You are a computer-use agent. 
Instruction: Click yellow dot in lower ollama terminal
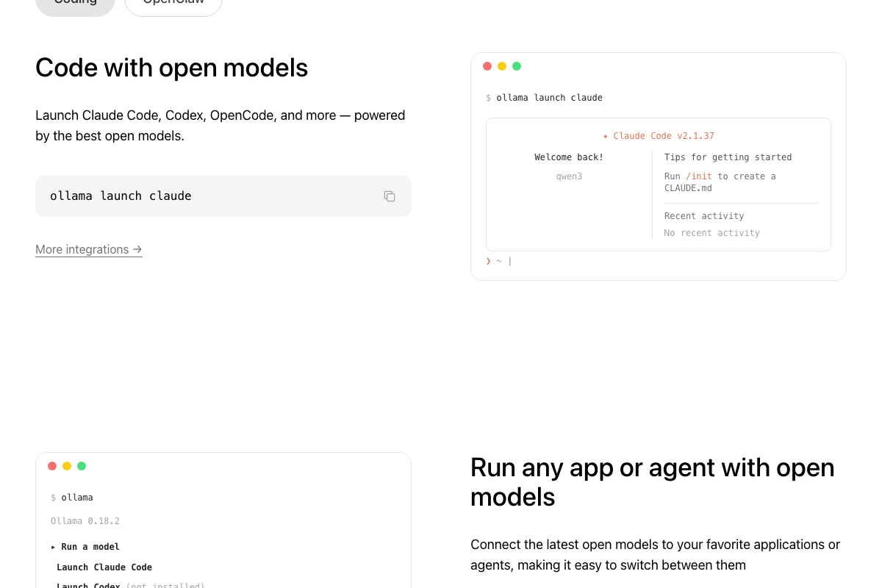(x=67, y=466)
